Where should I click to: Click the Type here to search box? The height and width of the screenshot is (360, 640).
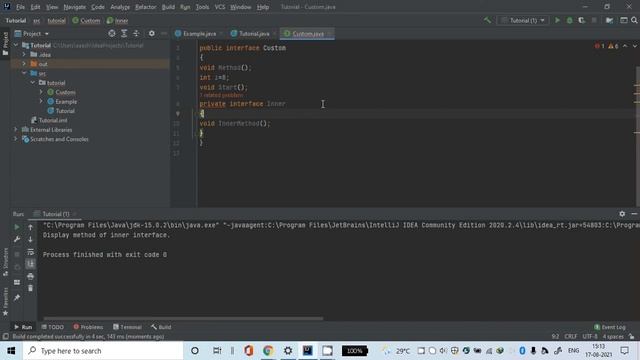coord(103,351)
